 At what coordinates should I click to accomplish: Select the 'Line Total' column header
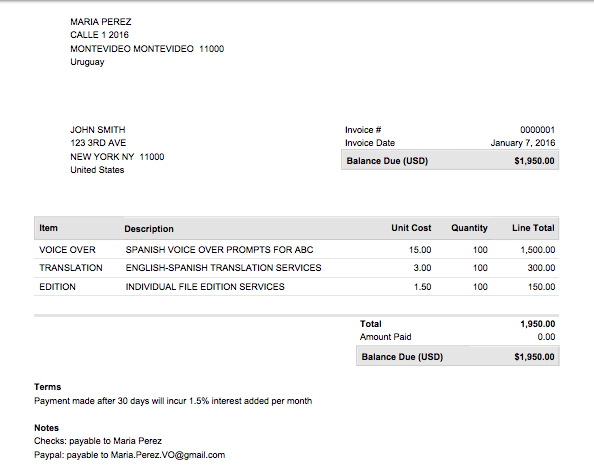click(533, 228)
